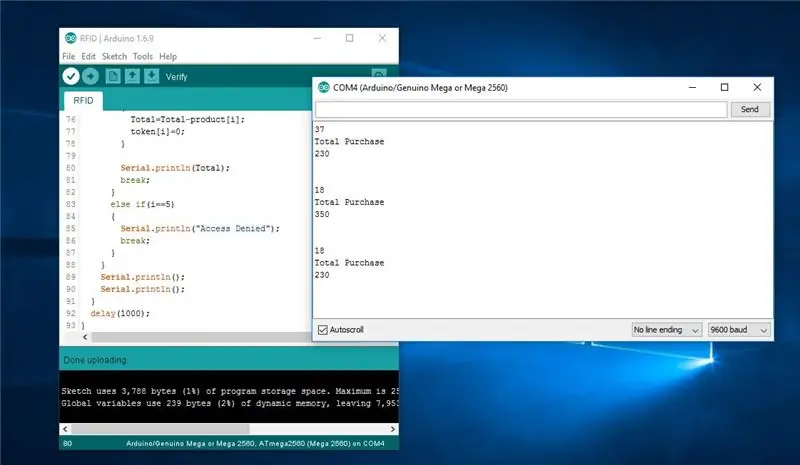This screenshot has height=465, width=800.
Task: Click the code editor's left scroll arrow
Action: pos(85,337)
